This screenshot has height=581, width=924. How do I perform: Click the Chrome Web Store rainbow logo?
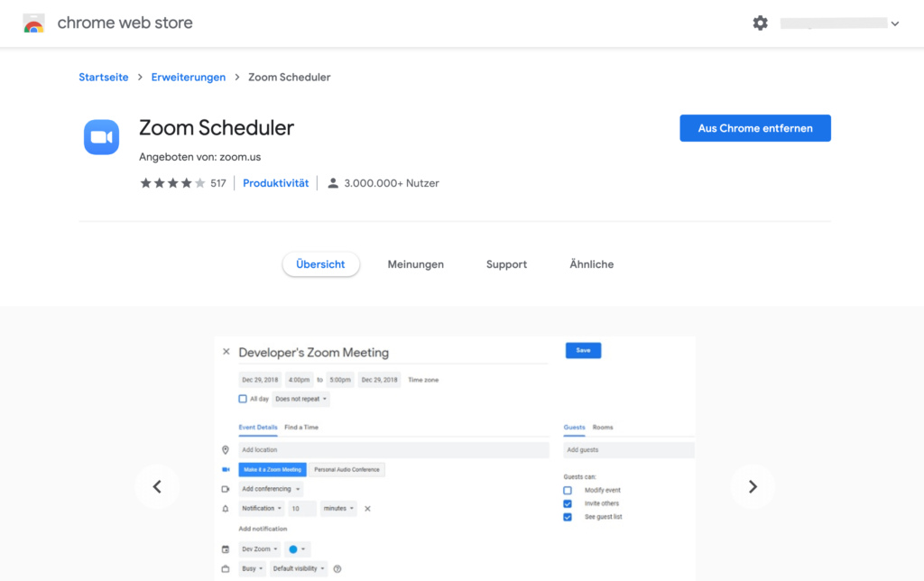33,23
